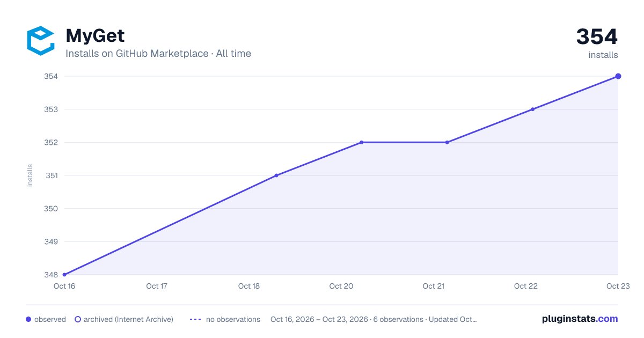Screen dimensions: 644x338
Task: Click the MyGet blue hexagon logo
Action: [41, 41]
